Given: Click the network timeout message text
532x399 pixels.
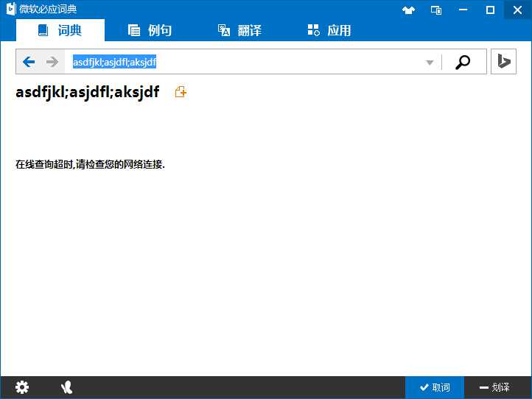Looking at the screenshot, I should pyautogui.click(x=90, y=164).
